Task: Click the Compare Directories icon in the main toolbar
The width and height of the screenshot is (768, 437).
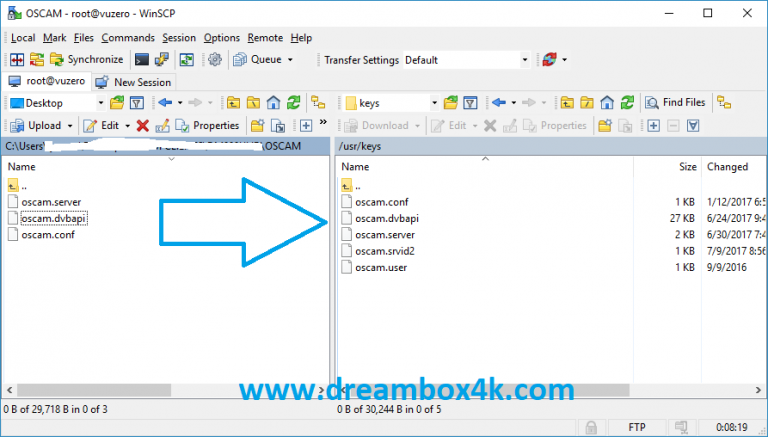Action: click(x=17, y=60)
